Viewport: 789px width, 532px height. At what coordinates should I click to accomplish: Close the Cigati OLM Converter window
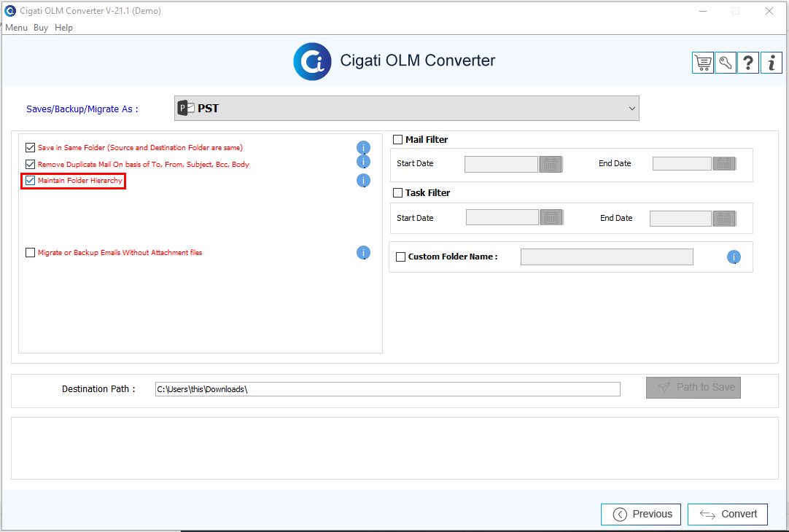769,10
